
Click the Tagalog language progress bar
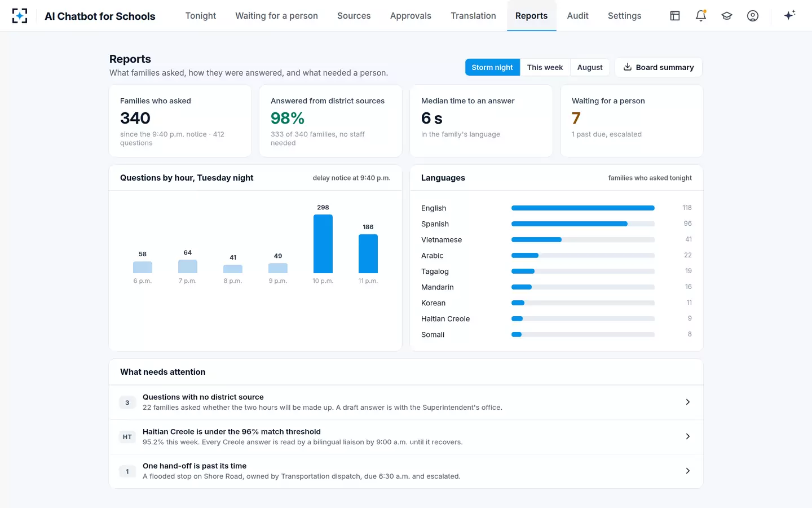tap(583, 271)
